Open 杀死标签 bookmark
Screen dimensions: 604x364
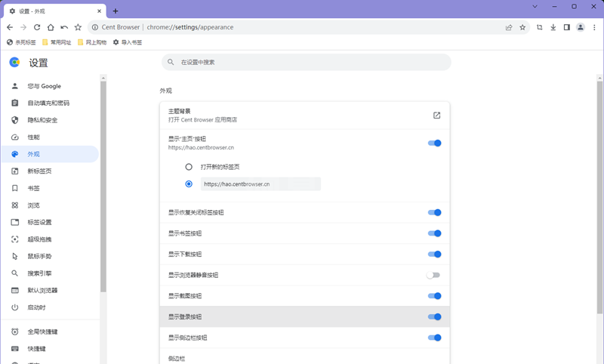21,42
